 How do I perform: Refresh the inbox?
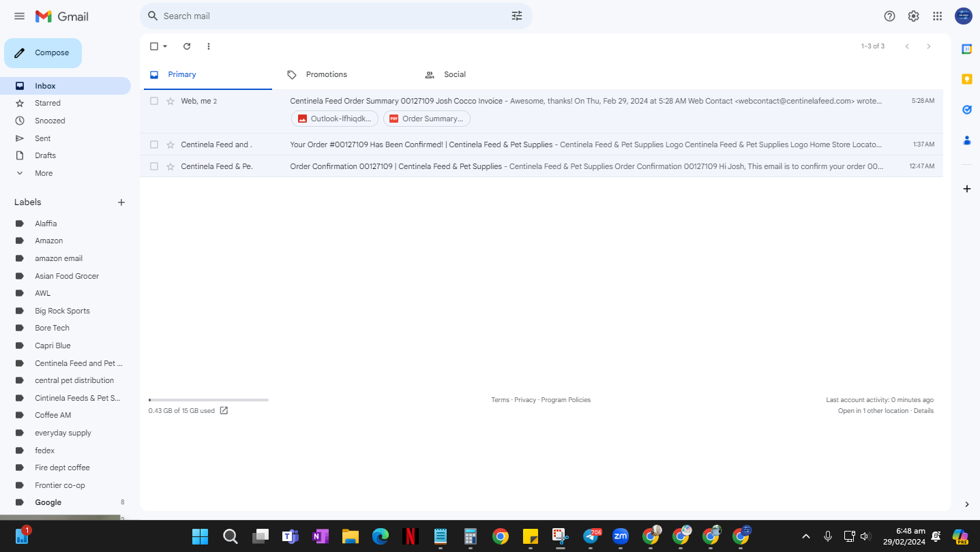point(187,46)
